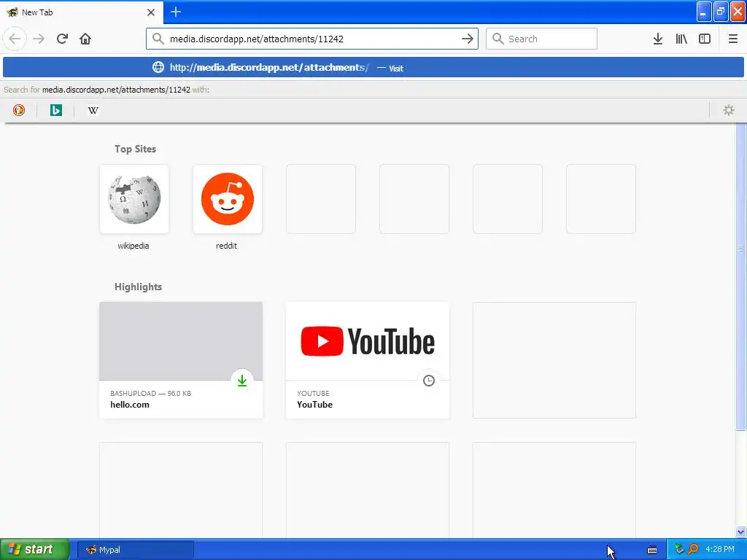
Task: Open the Windows start menu
Action: pos(35,549)
